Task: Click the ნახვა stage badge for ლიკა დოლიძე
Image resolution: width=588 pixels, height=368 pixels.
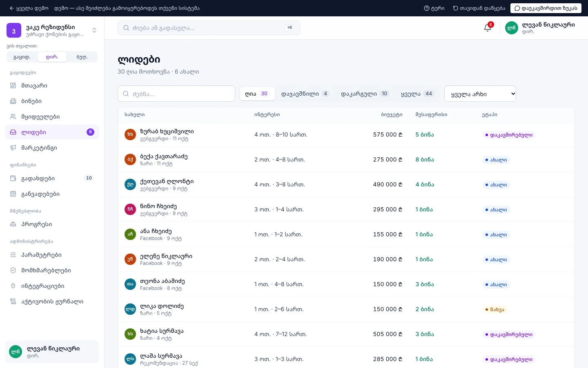Action: click(x=494, y=310)
